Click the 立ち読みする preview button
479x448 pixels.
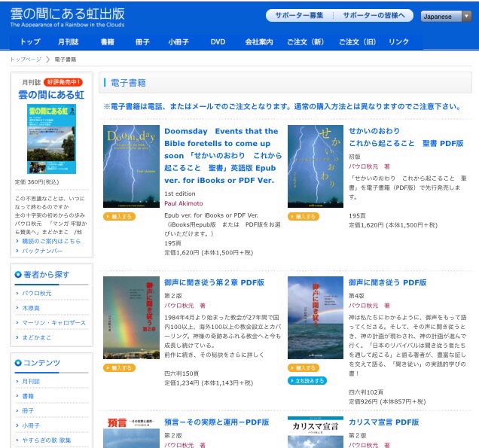[x=307, y=381]
